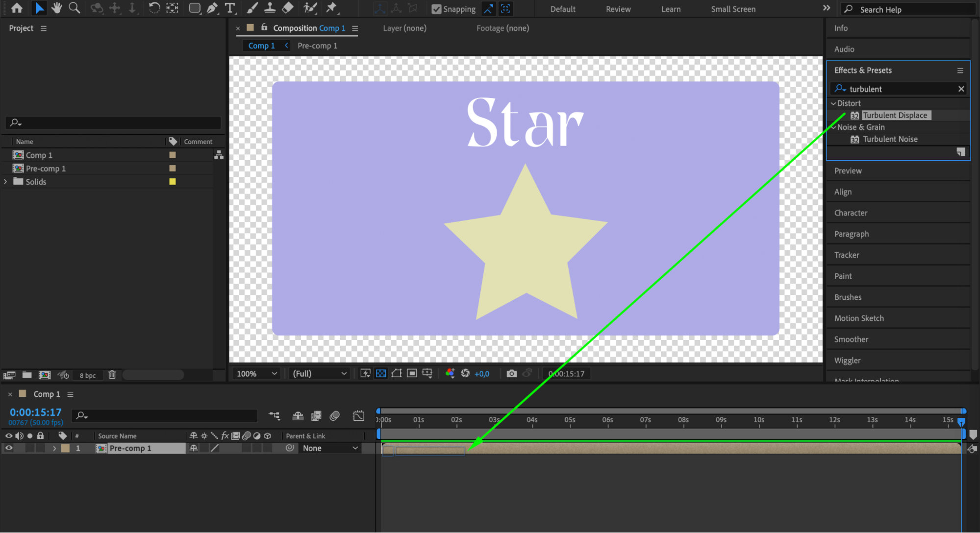
Task: Toggle the Snapping checkbox
Action: pyautogui.click(x=436, y=9)
